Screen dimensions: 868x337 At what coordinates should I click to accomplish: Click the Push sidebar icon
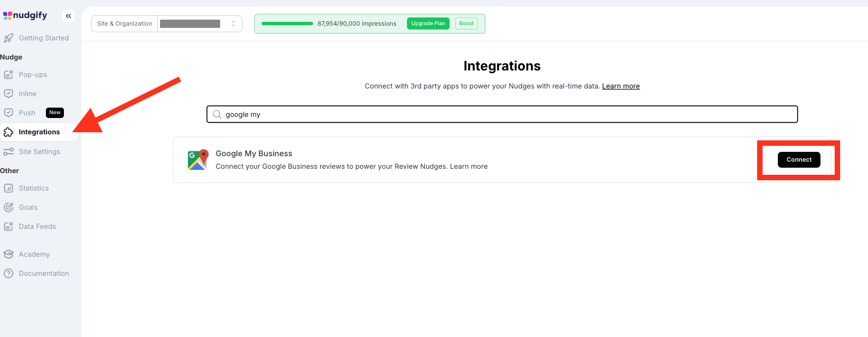(8, 113)
